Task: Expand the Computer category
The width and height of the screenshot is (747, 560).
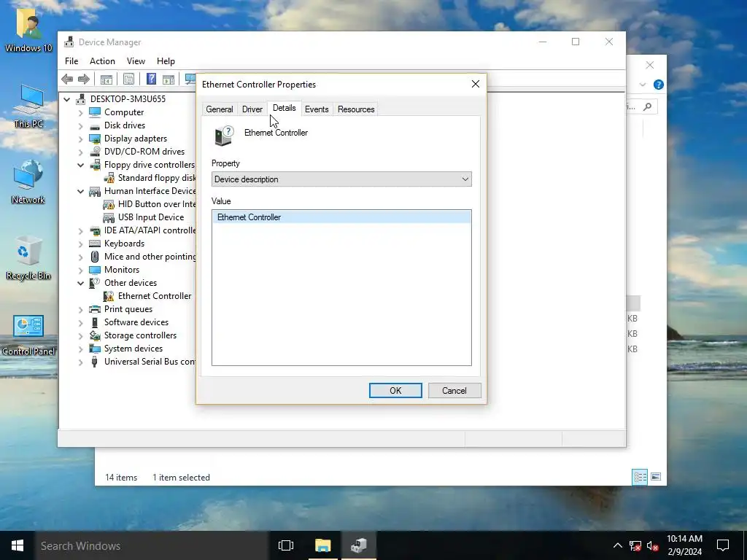Action: pyautogui.click(x=80, y=112)
